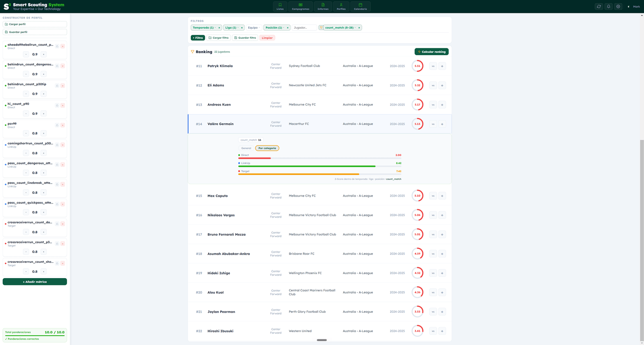
Task: Click Guardar perfil button
Action: point(35,32)
